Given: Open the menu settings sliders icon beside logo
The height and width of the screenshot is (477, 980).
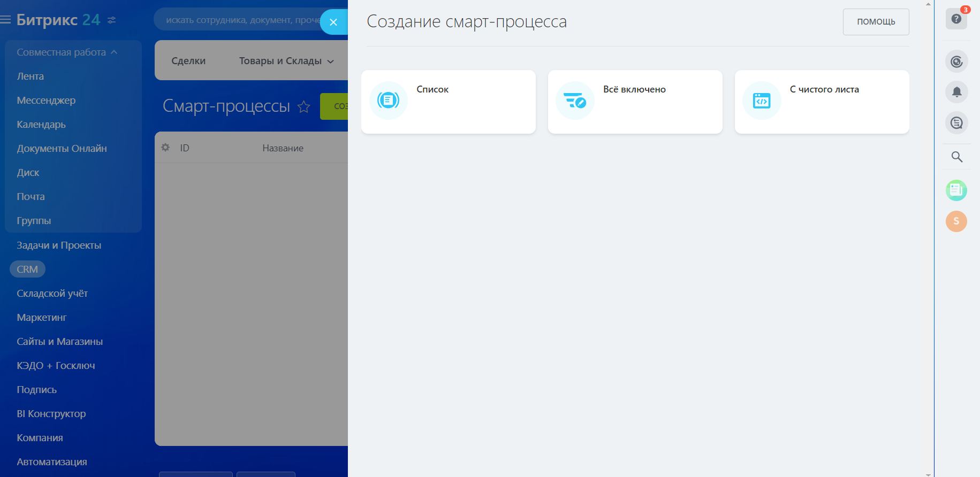Looking at the screenshot, I should pos(111,20).
